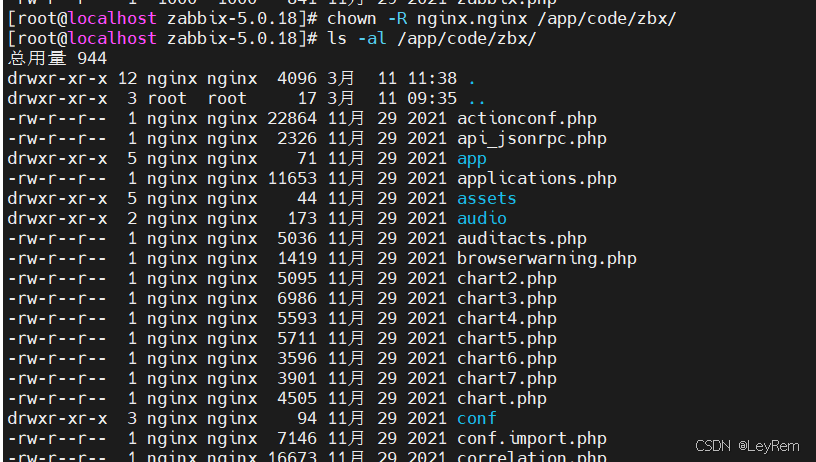Viewport: 816px width, 462px height.
Task: Select the chart6.php file name
Action: coord(507,358)
